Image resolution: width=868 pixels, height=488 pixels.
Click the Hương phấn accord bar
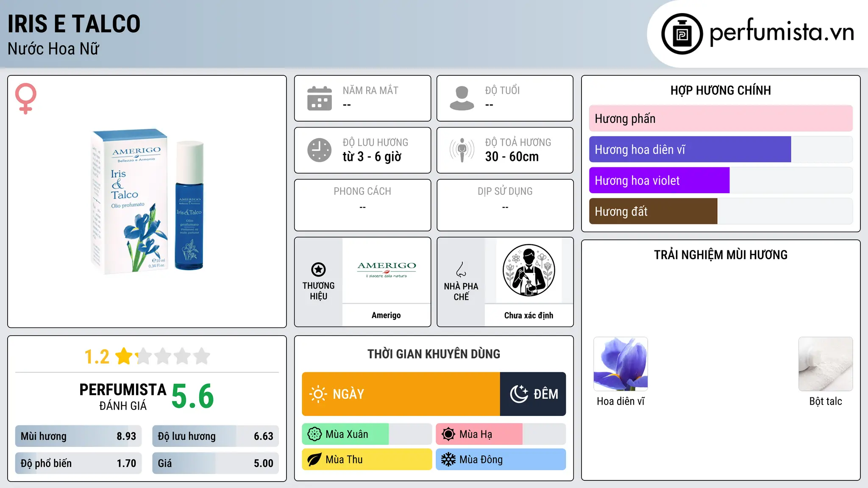click(x=721, y=119)
